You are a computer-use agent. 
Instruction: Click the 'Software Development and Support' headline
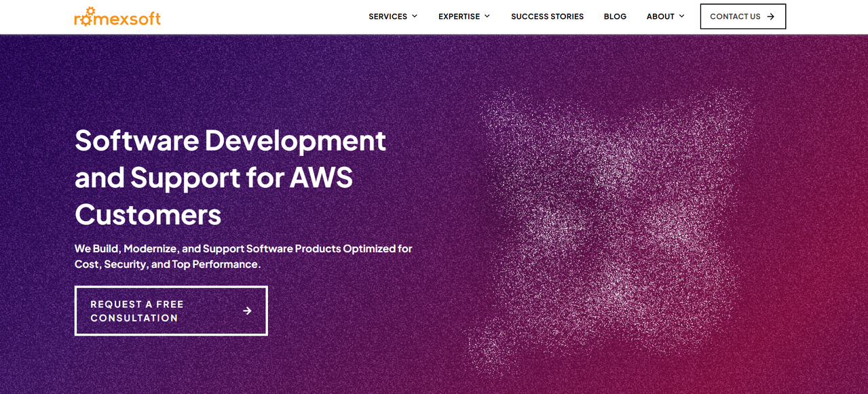click(231, 177)
